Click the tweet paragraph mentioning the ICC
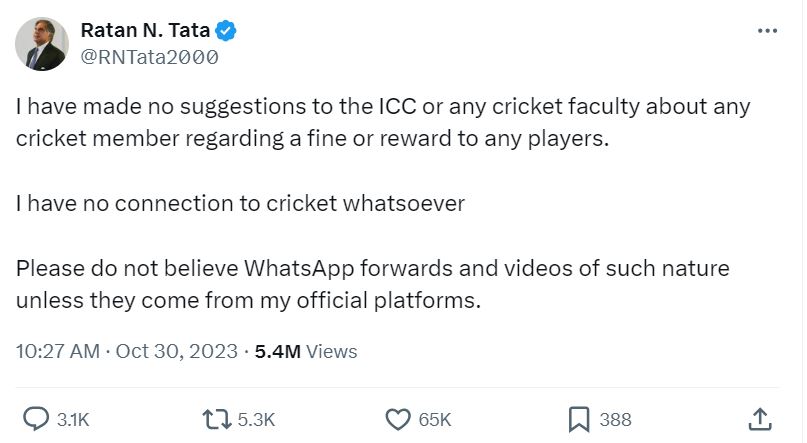The height and width of the screenshot is (443, 807). pos(382,122)
